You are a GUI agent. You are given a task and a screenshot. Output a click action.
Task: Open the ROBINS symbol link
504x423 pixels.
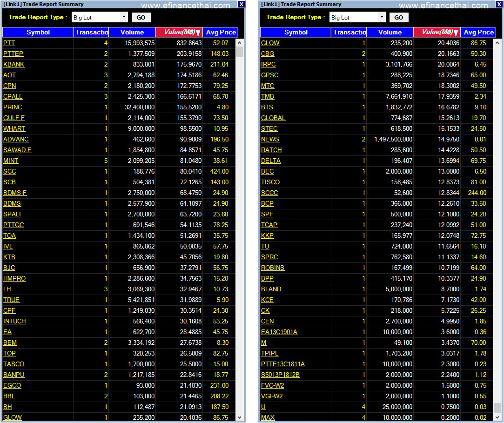click(x=273, y=268)
